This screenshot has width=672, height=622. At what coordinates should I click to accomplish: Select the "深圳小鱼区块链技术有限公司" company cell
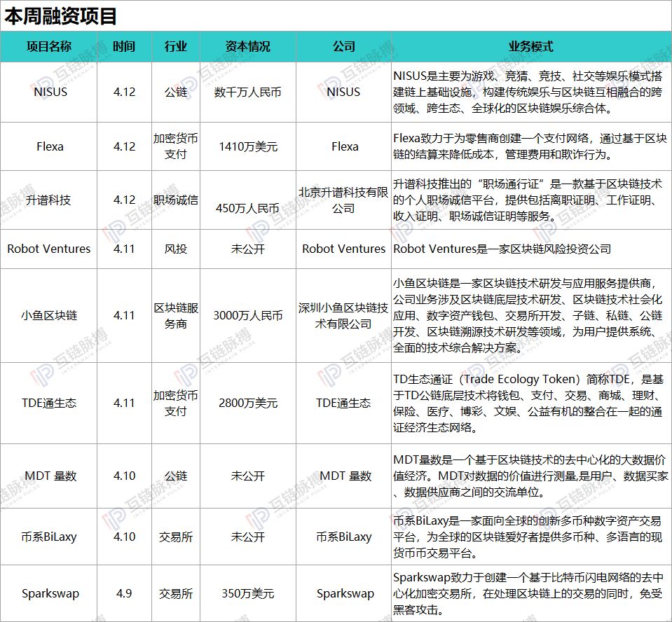343,316
